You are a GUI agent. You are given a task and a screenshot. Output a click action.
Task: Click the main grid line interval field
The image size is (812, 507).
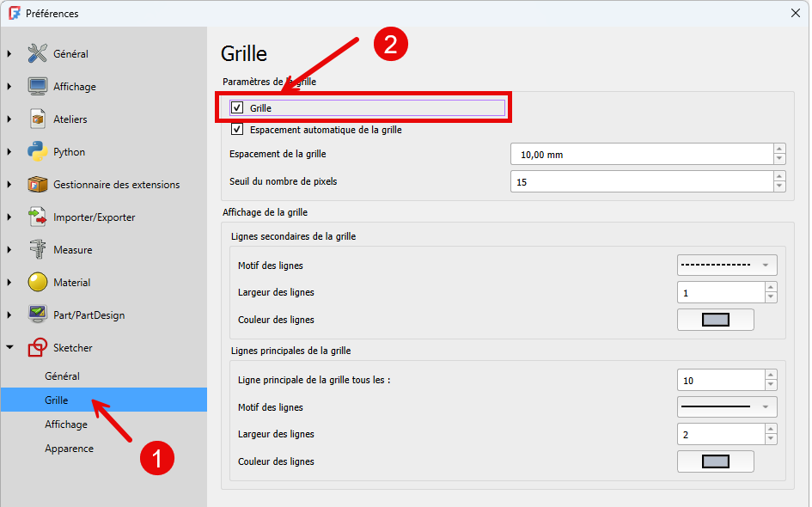(x=720, y=380)
